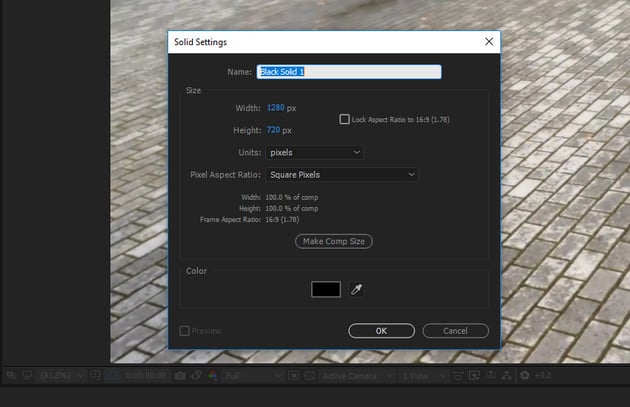Toggle the Preview checkbox in Solid Settings
Screen dimensions: 630x407
pos(184,331)
